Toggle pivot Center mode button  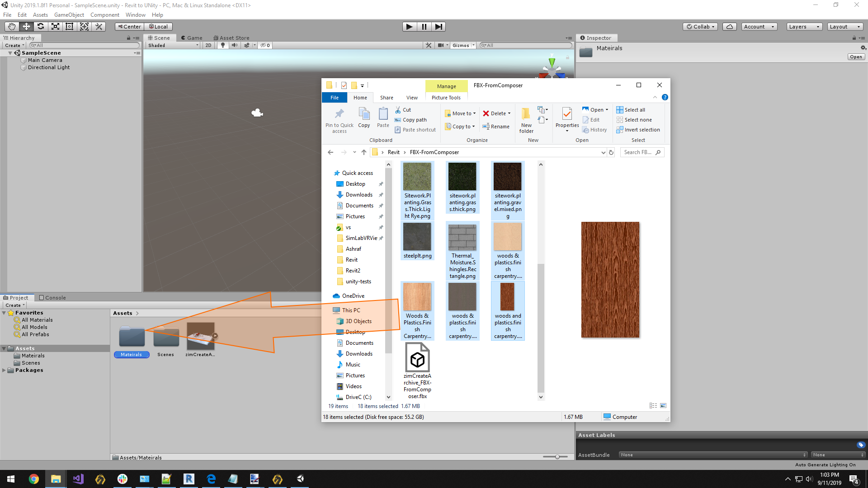[130, 27]
